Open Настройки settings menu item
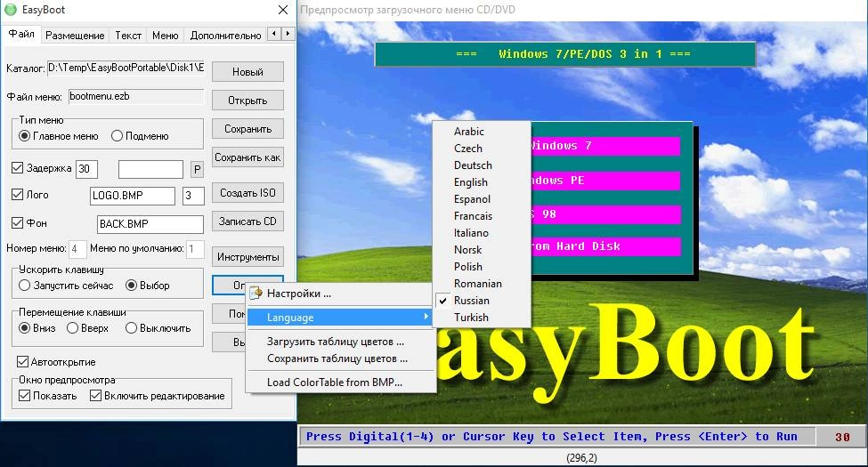This screenshot has width=868, height=467. pyautogui.click(x=339, y=294)
